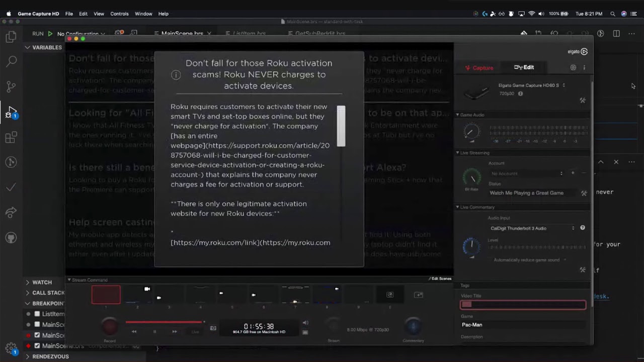Viewport: 644px width, 362px height.
Task: Click the Video Title input field
Action: (x=523, y=304)
